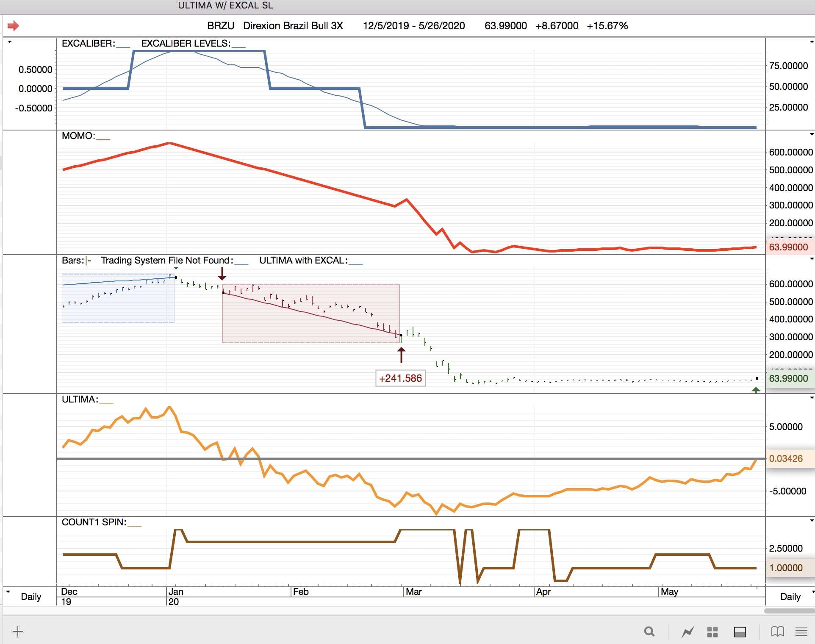Image resolution: width=815 pixels, height=644 pixels.
Task: Click the plus icon at bottom left
Action: coord(18,632)
